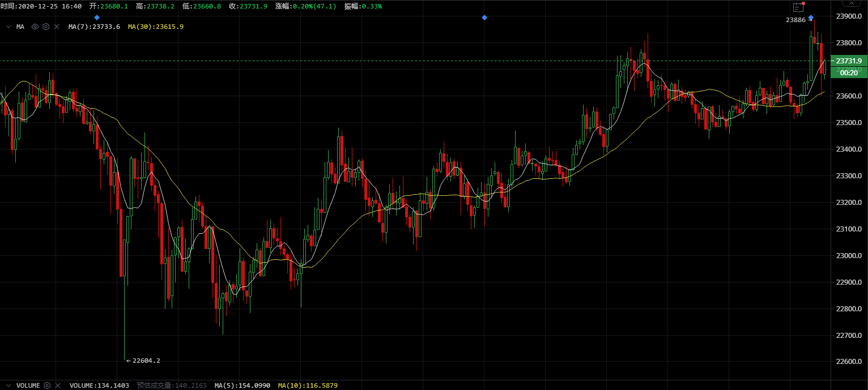Click blue diamond marker at top center of chart
The width and height of the screenshot is (868, 390).
tap(484, 18)
